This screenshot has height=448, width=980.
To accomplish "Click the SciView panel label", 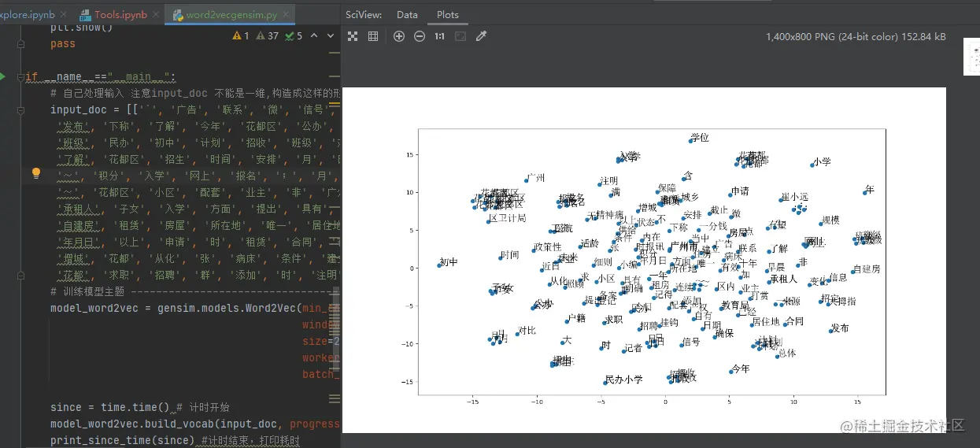I will pyautogui.click(x=364, y=15).
